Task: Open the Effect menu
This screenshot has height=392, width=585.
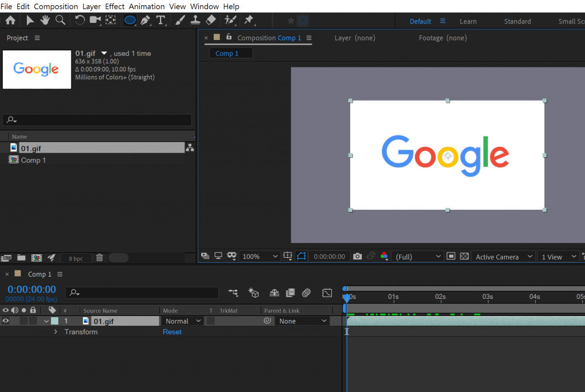Action: pos(114,6)
